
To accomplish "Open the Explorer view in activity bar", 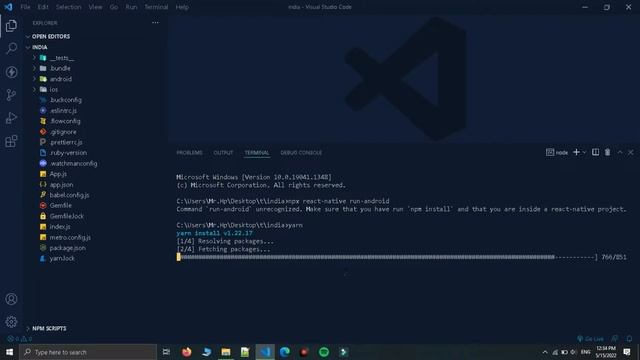I will (11, 26).
